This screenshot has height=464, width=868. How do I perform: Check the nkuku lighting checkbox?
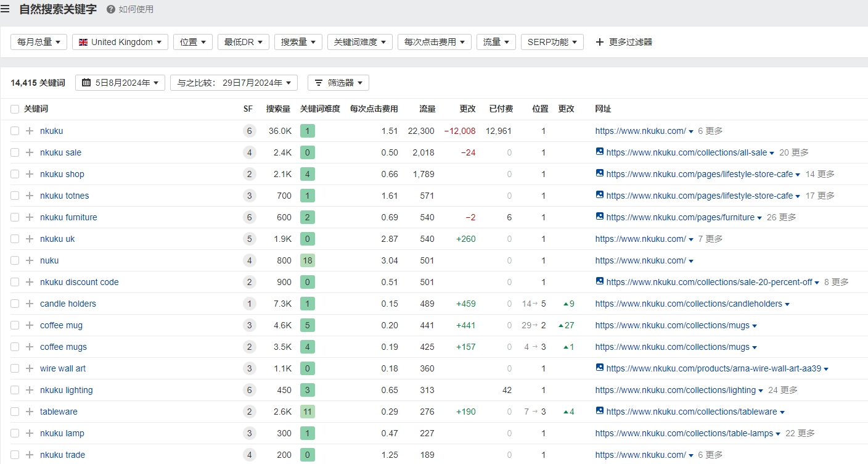(x=15, y=390)
